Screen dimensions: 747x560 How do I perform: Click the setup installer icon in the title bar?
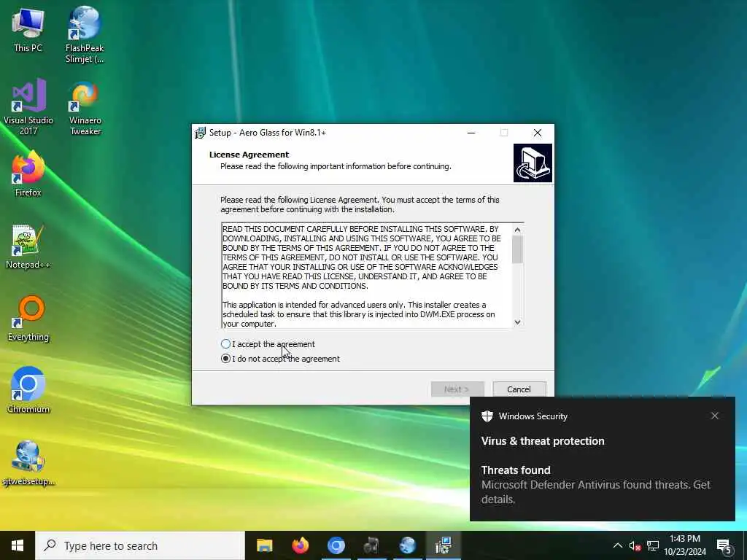[x=200, y=133]
